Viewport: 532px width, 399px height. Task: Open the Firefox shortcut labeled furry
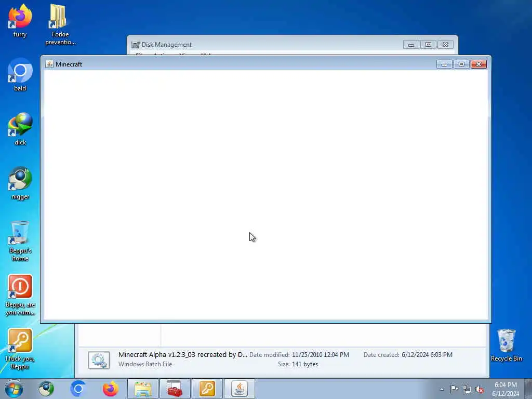point(20,21)
